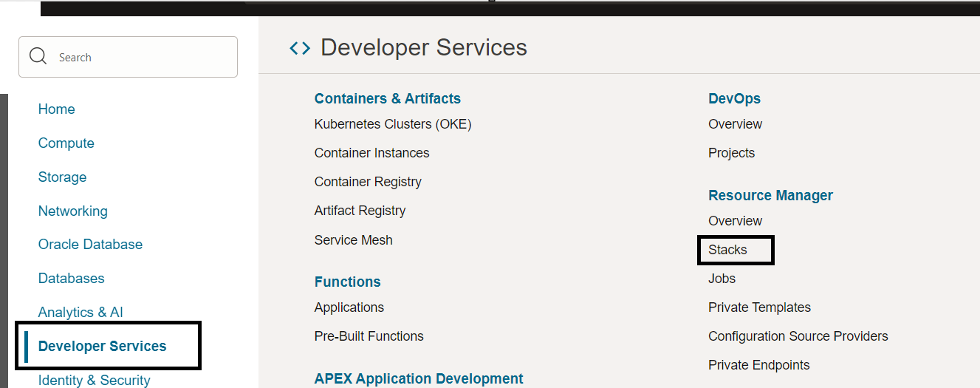Open Private Templates link

[760, 307]
